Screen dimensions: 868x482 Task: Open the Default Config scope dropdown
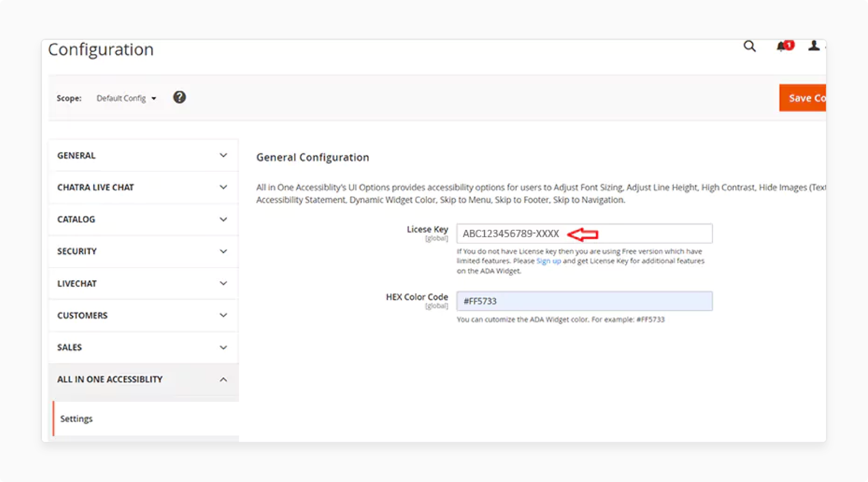tap(126, 98)
